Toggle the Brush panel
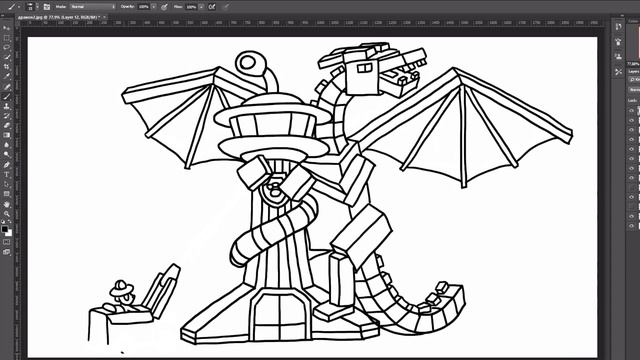 (x=47, y=7)
